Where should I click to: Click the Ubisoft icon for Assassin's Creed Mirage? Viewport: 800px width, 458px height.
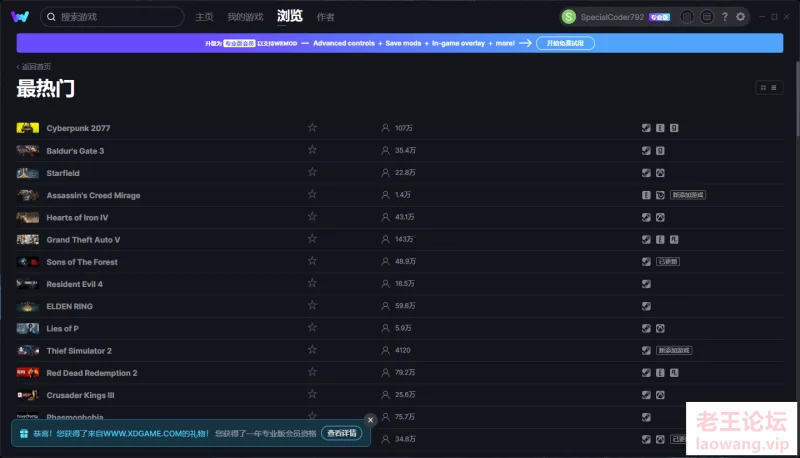660,195
